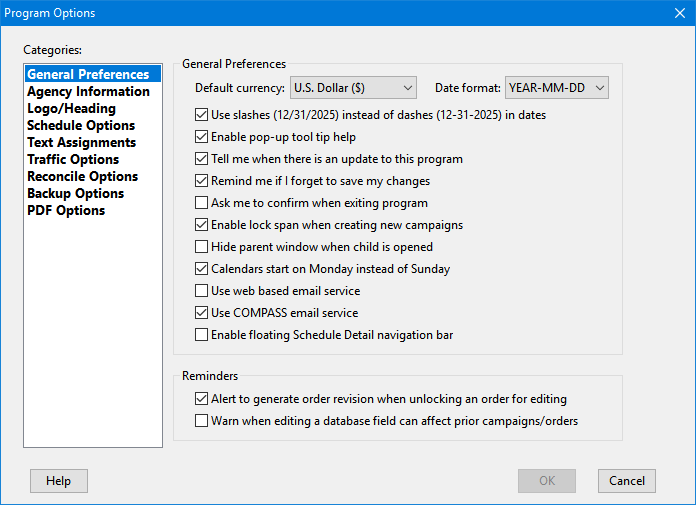Switch to Schedule Options category
The width and height of the screenshot is (696, 505).
(81, 126)
